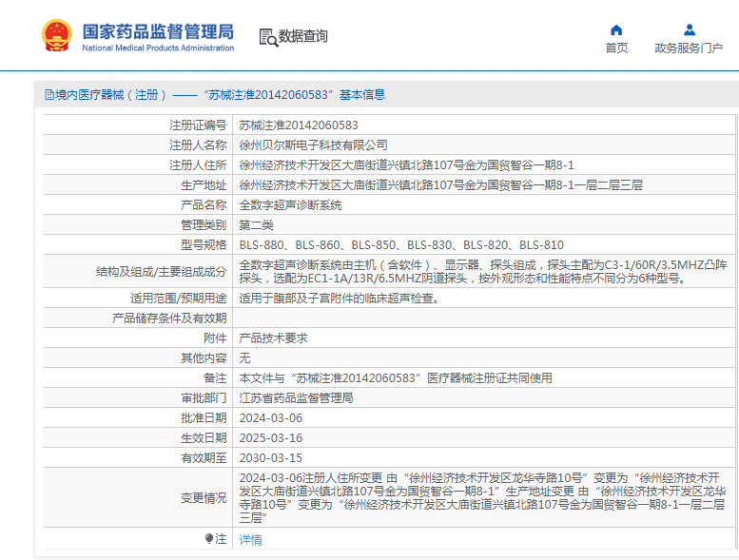Click the 第二类 value

coord(256,225)
